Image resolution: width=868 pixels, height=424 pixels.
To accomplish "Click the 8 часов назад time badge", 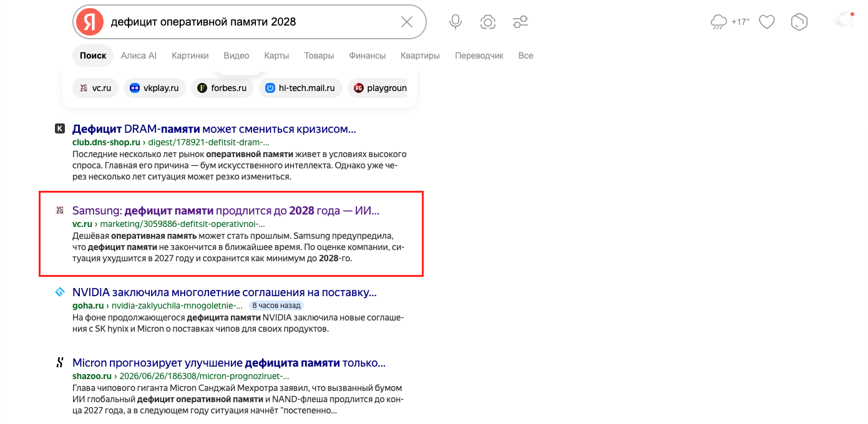I will [x=276, y=306].
